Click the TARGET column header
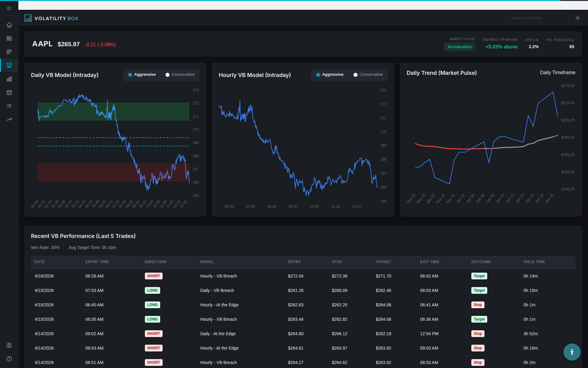The width and height of the screenshot is (588, 368). click(383, 262)
